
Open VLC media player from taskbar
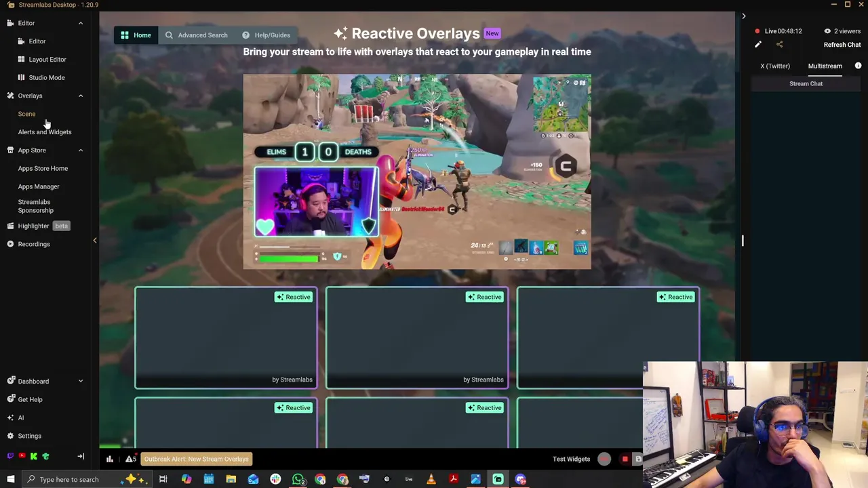click(431, 479)
